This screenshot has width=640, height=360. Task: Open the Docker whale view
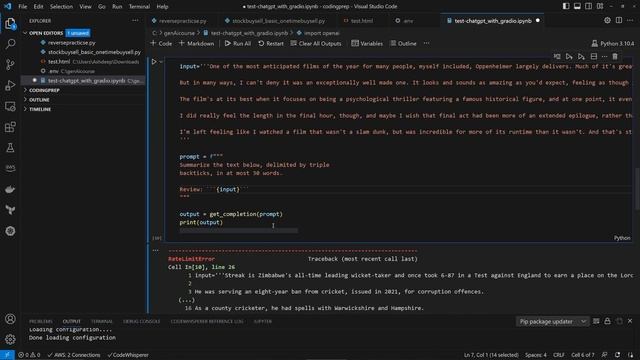(10, 189)
